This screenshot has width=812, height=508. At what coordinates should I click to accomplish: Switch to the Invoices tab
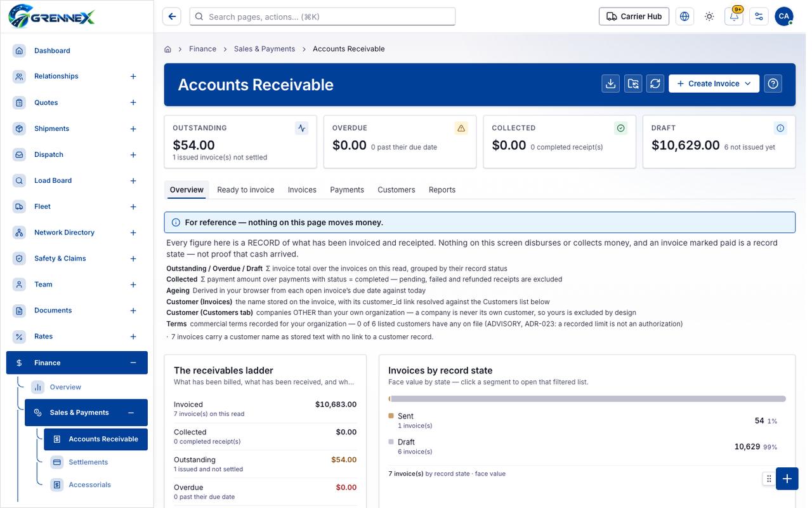[302, 190]
